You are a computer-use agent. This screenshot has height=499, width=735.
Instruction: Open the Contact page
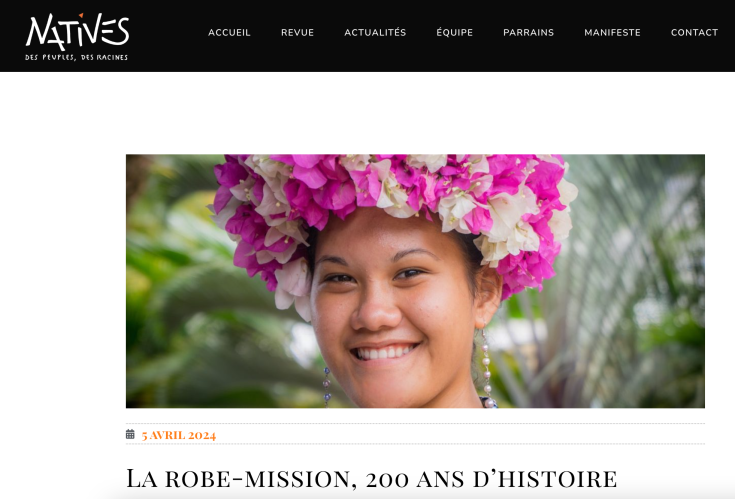694,32
